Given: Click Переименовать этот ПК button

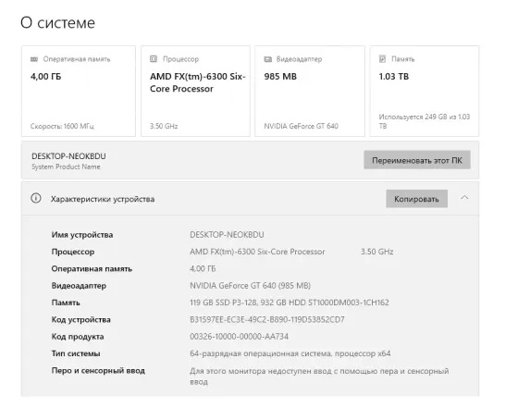Looking at the screenshot, I should (x=417, y=160).
